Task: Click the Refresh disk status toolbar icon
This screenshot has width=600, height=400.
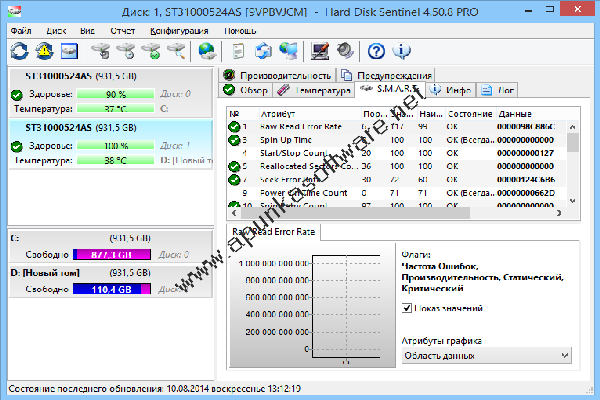Action: coord(19,51)
